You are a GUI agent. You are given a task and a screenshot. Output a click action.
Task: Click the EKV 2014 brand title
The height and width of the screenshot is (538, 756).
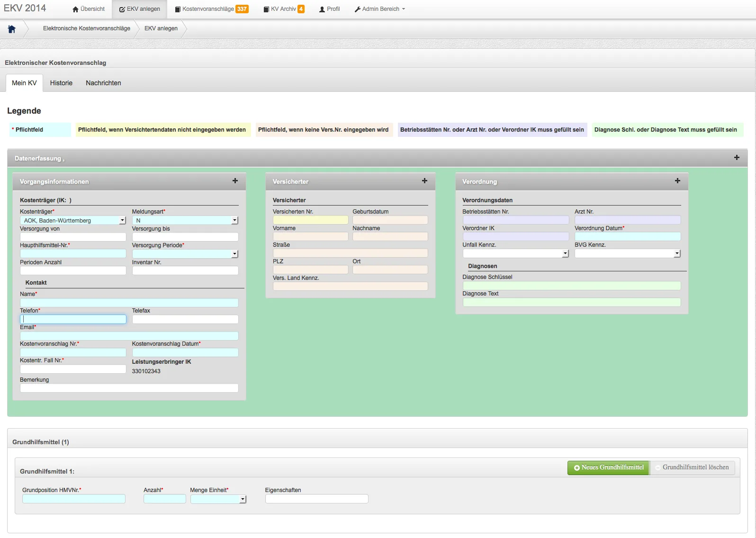tap(25, 8)
